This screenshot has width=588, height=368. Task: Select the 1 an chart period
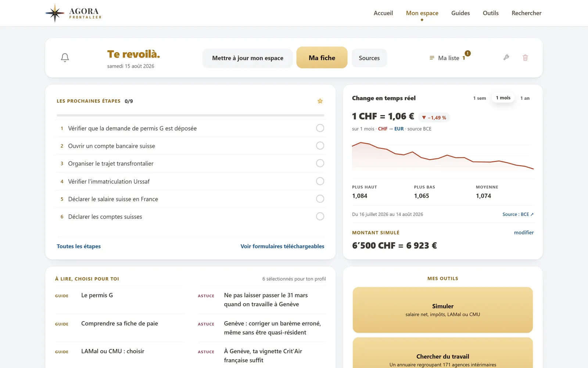click(x=525, y=98)
